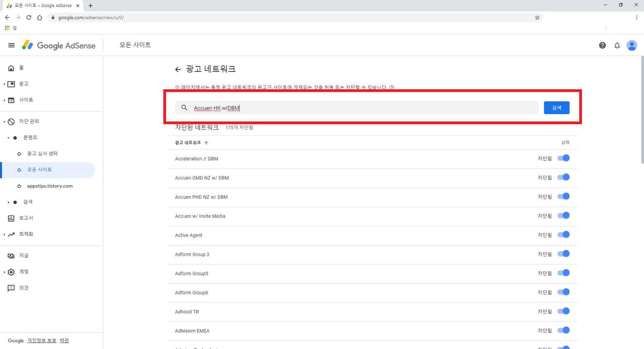Click the 차단 관리 blocking icon
This screenshot has width=644, height=349.
tap(11, 122)
